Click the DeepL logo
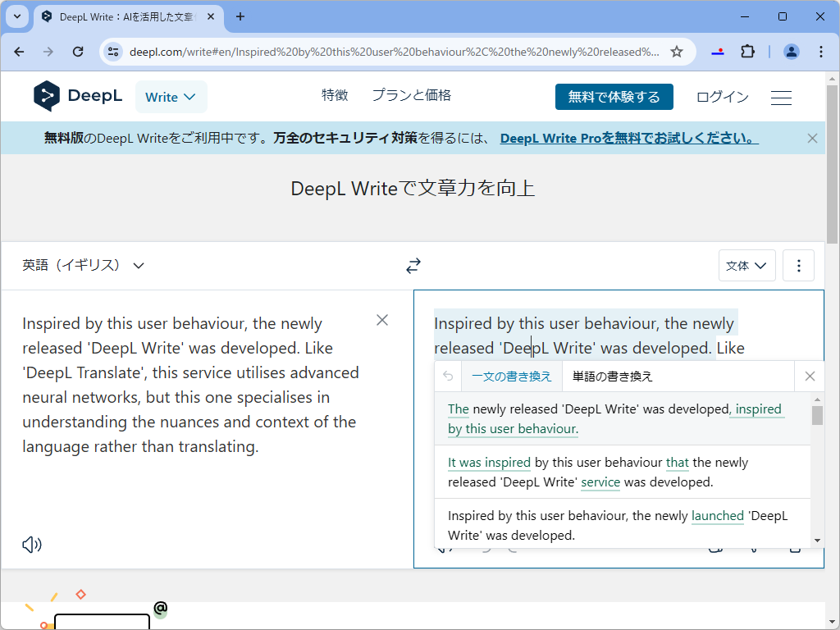The height and width of the screenshot is (630, 840). [x=78, y=96]
